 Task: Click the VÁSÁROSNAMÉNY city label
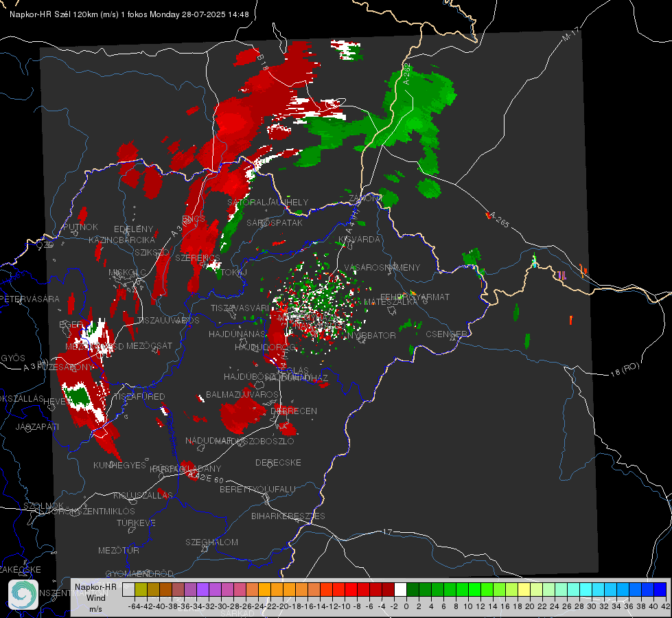pos(382,268)
